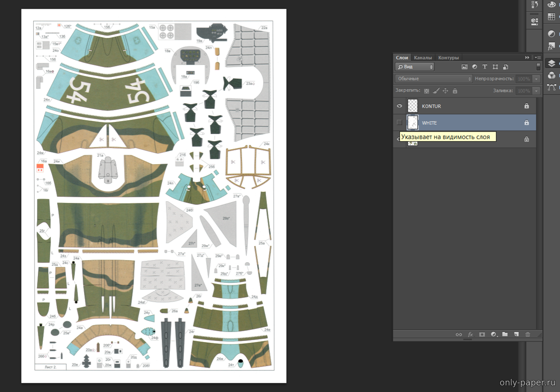This screenshot has height=392, width=560.
Task: Open the History panel icon
Action: (534, 5)
